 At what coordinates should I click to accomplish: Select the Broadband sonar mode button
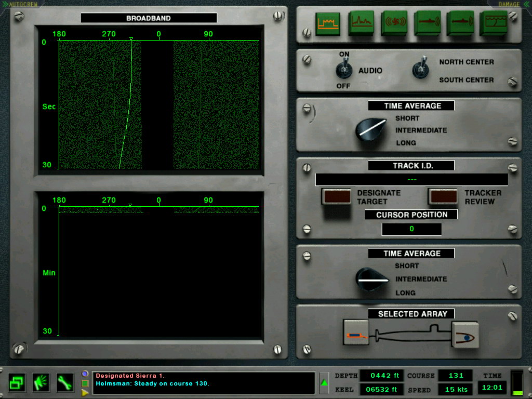(327, 23)
